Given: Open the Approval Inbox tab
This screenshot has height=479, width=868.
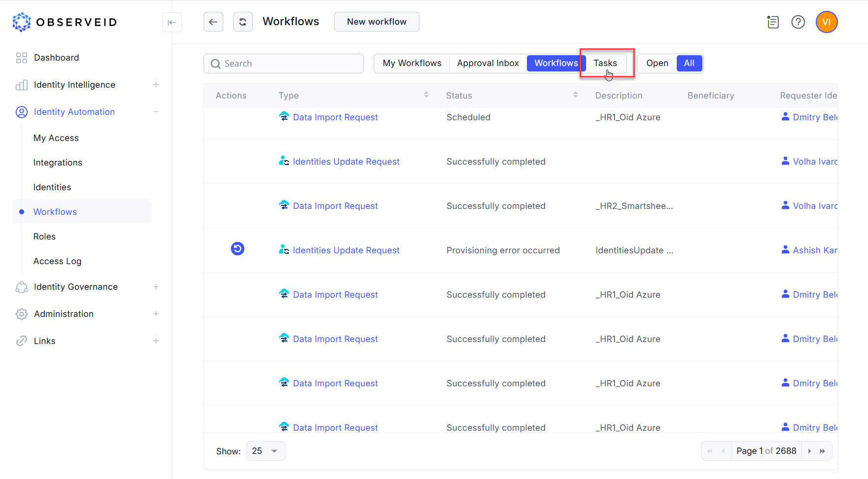Looking at the screenshot, I should pos(487,63).
